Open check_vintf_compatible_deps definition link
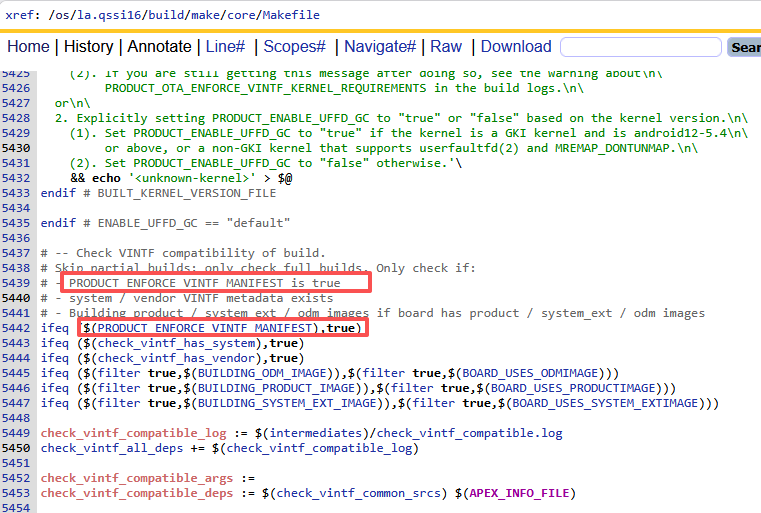Viewport: 761px width, 513px height. tap(137, 494)
